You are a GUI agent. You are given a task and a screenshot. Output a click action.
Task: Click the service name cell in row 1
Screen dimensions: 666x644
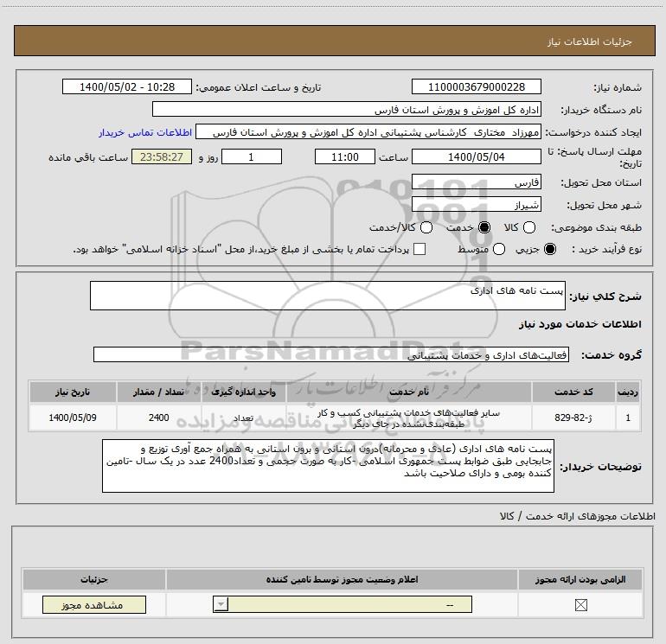(x=409, y=418)
